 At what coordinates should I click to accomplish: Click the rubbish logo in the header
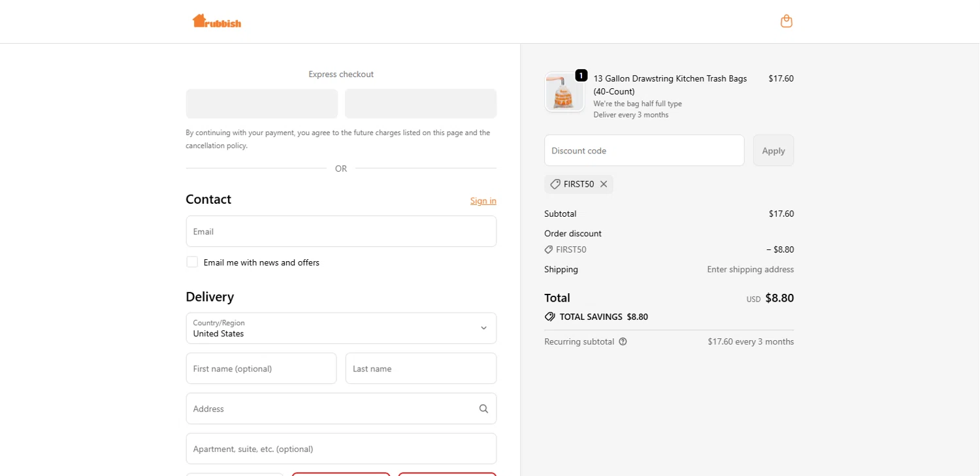(x=217, y=21)
